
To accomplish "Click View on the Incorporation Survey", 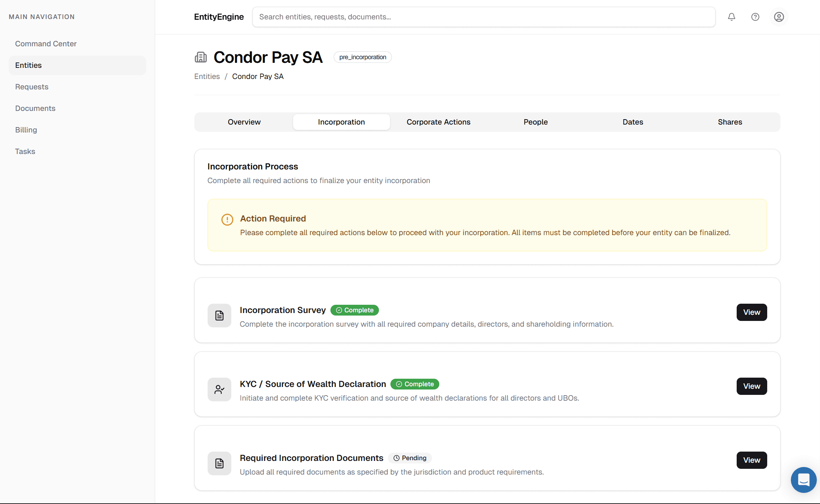I will [x=751, y=312].
